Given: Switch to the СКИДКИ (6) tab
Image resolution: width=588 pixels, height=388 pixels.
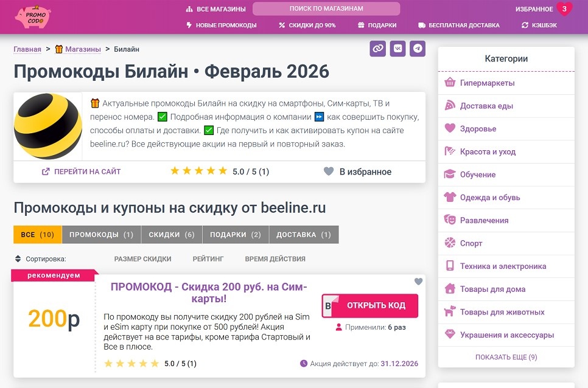Looking at the screenshot, I should pos(172,235).
